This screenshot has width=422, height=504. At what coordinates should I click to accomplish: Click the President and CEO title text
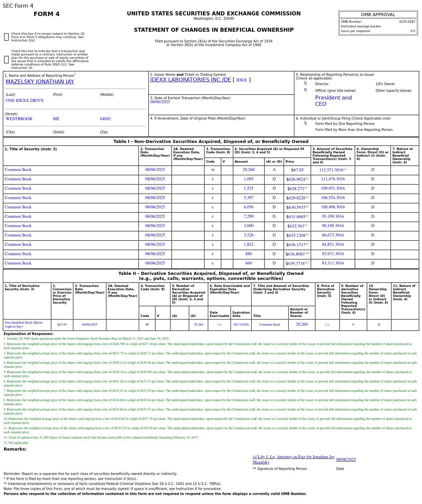(x=333, y=101)
